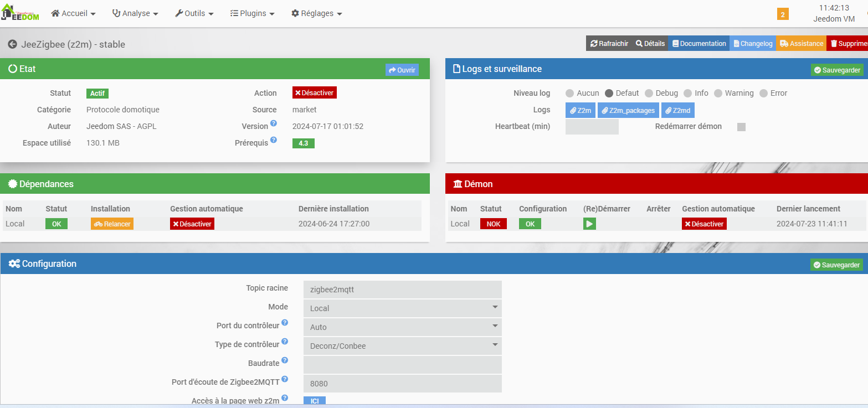Click Ouvrir in the Etat panel
This screenshot has width=868, height=408.
pos(402,70)
